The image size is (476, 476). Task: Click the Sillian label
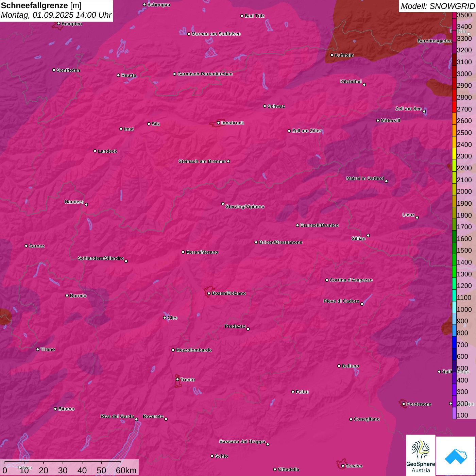point(358,238)
